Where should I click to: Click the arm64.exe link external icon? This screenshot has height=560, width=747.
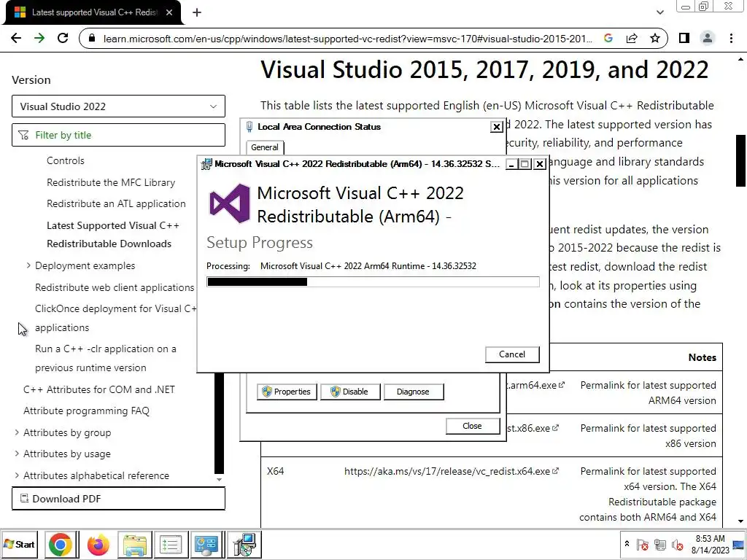(x=562, y=385)
